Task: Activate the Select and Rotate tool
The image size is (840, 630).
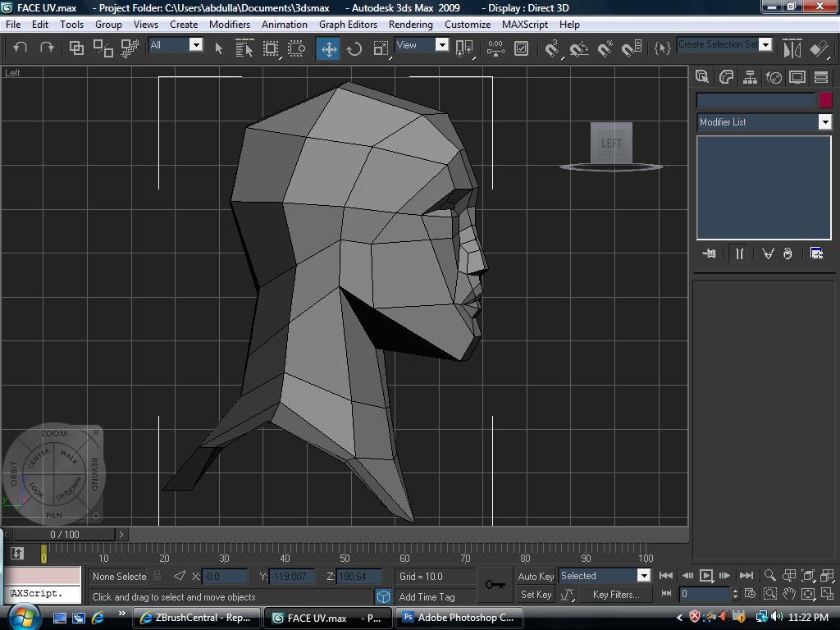Action: tap(354, 48)
